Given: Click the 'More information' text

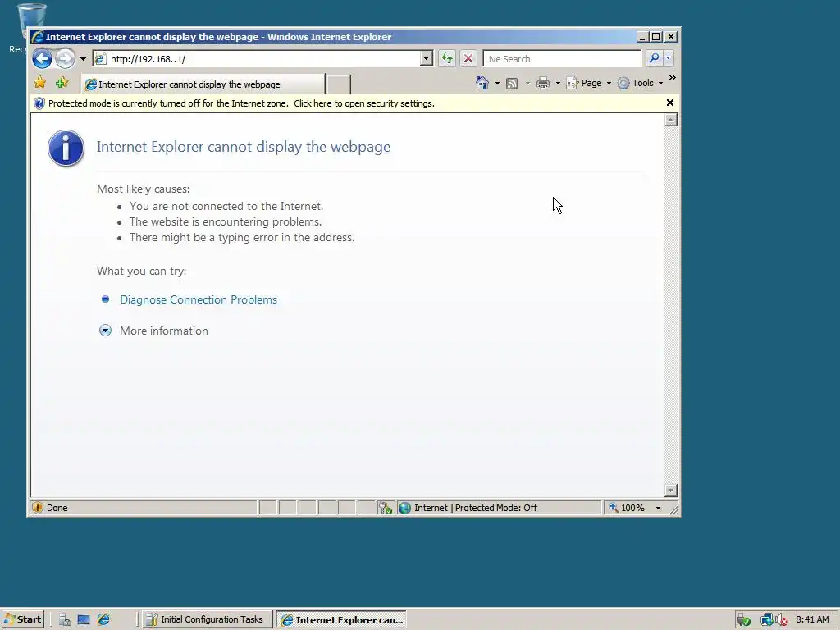Looking at the screenshot, I should point(164,331).
